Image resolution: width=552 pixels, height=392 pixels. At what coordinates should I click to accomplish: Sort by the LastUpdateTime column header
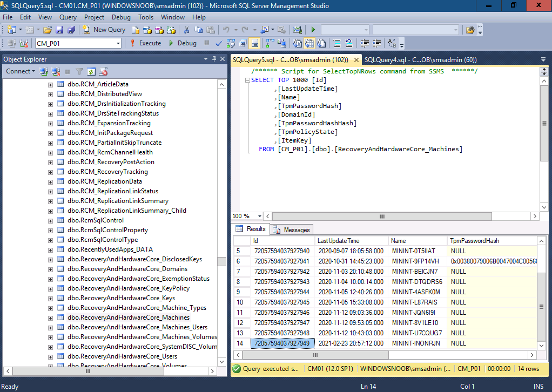pyautogui.click(x=351, y=241)
